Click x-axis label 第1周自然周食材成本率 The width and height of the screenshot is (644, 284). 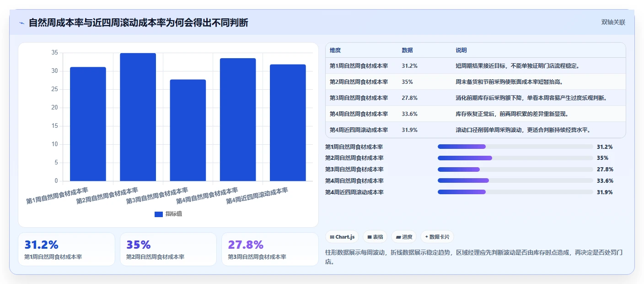pyautogui.click(x=58, y=196)
